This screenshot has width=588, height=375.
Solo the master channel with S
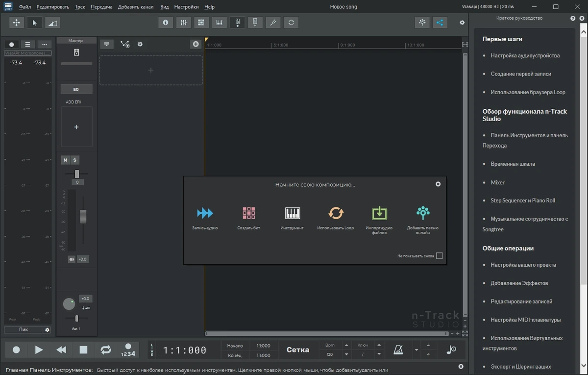75,160
